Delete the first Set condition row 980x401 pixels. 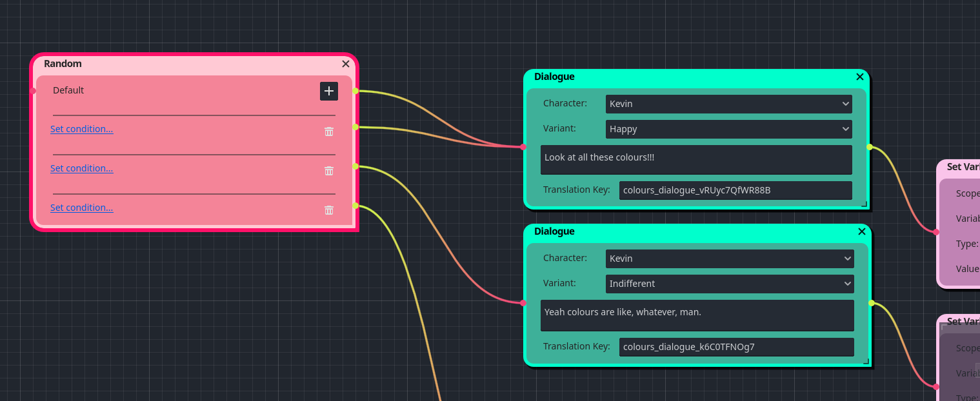click(329, 132)
